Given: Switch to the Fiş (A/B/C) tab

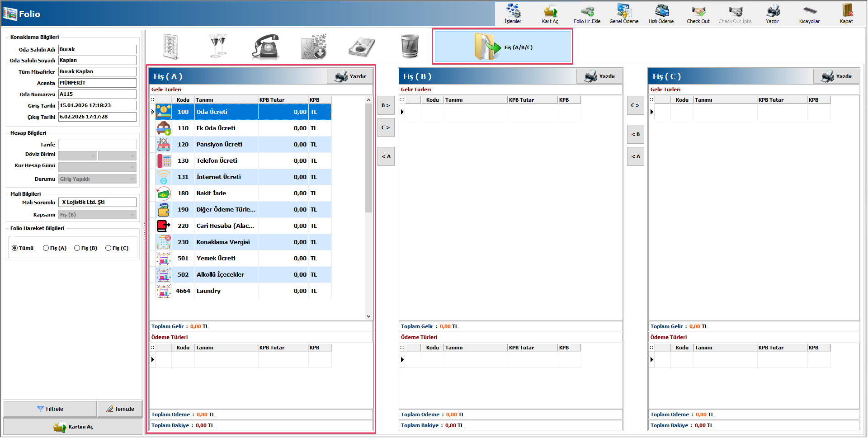Looking at the screenshot, I should coord(502,47).
